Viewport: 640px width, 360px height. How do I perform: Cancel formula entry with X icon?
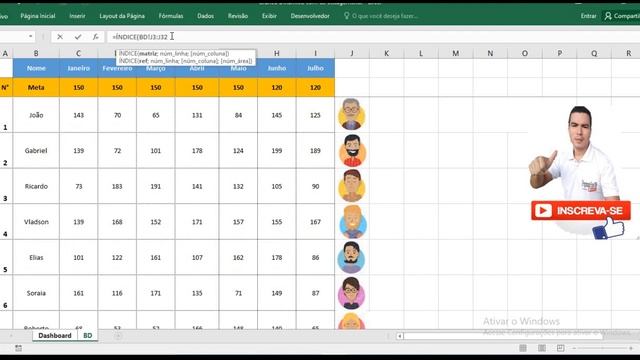(60, 37)
